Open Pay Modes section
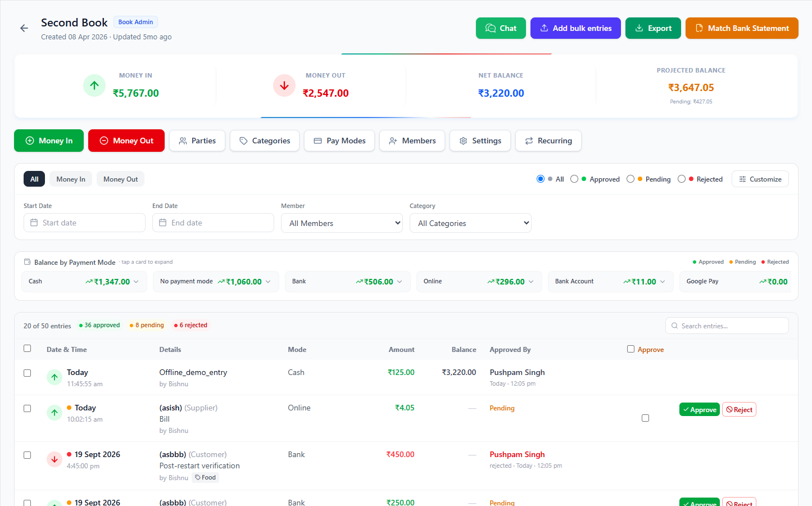This screenshot has height=506, width=812. click(x=339, y=141)
